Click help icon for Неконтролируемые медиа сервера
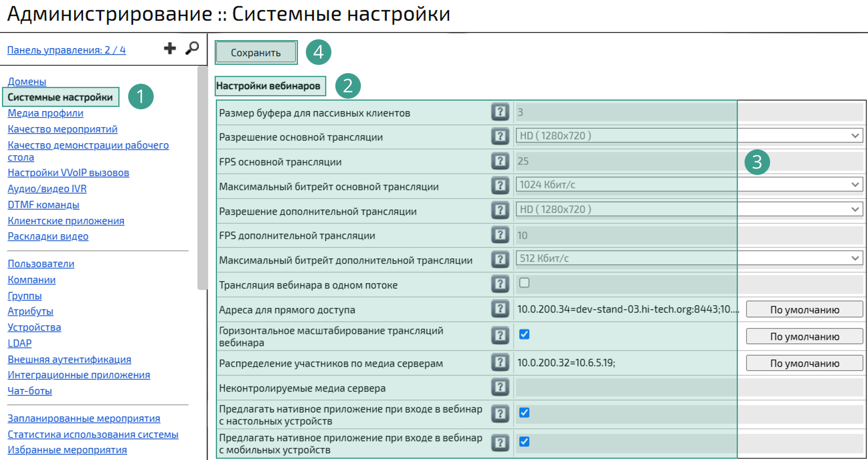The width and height of the screenshot is (868, 460). point(500,388)
